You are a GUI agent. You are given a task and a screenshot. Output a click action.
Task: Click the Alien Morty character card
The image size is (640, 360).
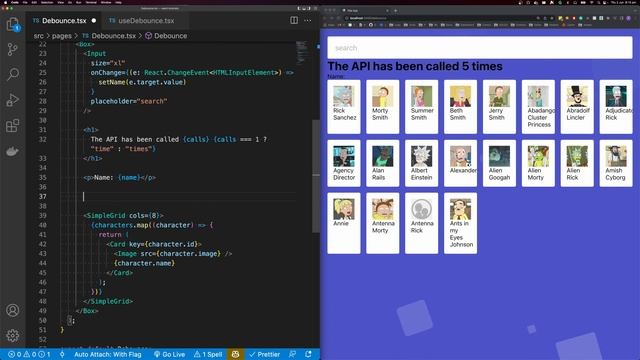538,163
